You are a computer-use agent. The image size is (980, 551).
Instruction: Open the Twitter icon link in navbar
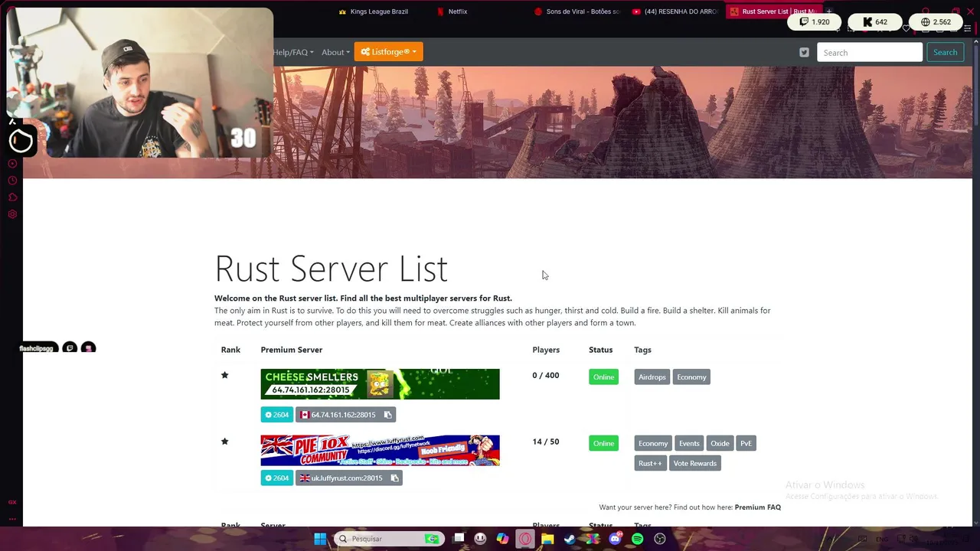click(x=804, y=53)
